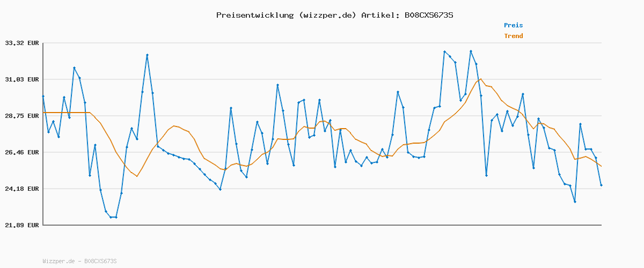
Task: Click the lowest trough of the blue price line
Action: 113,217
